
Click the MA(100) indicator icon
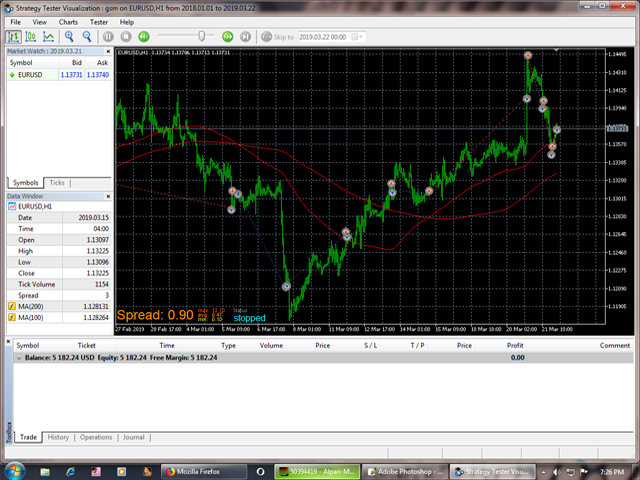tap(12, 317)
